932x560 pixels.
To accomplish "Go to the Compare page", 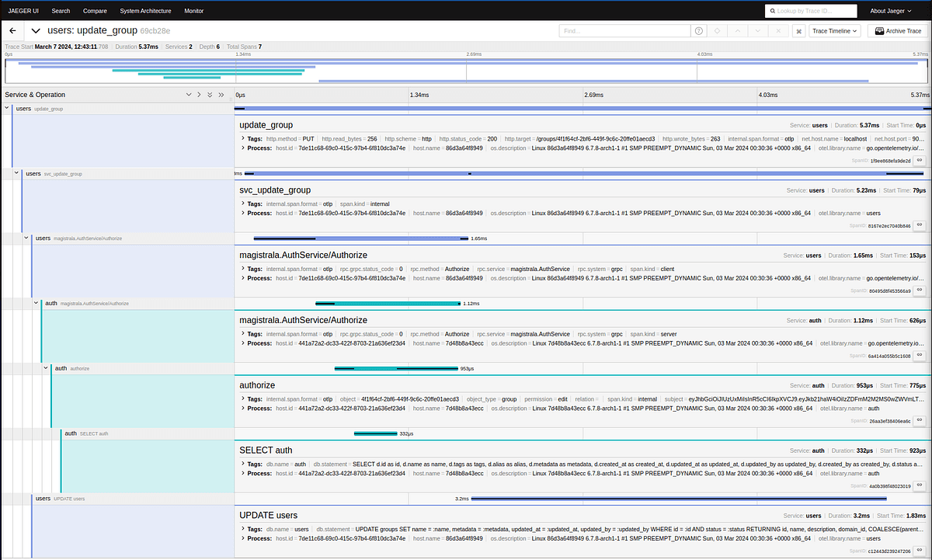I will 95,11.
